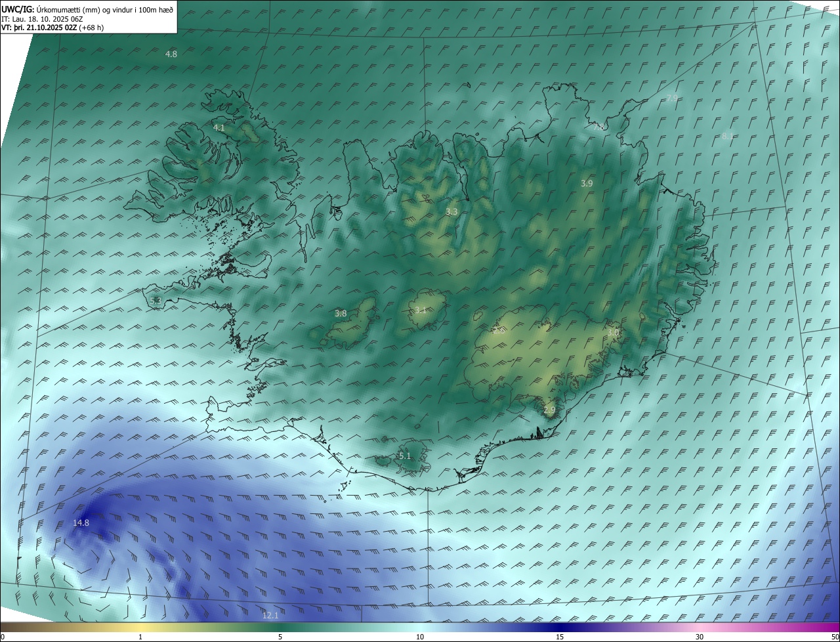Click the 0 tick on the color scale
The width and height of the screenshot is (840, 642).
3,637
